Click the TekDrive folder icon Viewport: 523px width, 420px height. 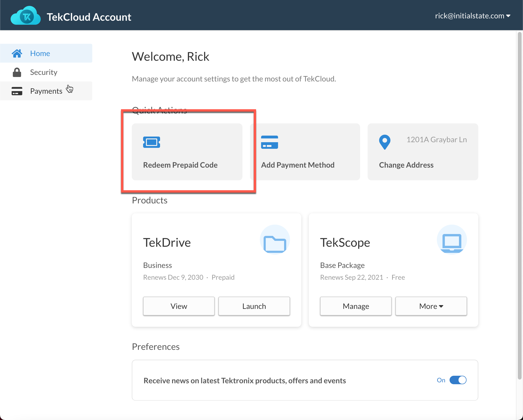pos(275,244)
